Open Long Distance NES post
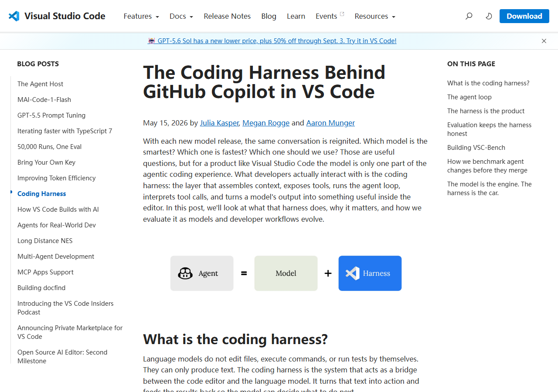 [45, 241]
